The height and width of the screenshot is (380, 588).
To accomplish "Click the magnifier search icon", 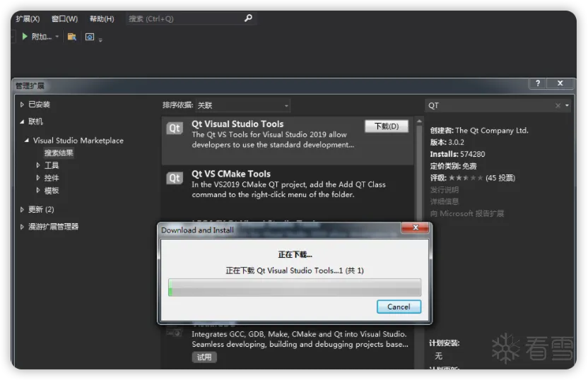I will 248,18.
